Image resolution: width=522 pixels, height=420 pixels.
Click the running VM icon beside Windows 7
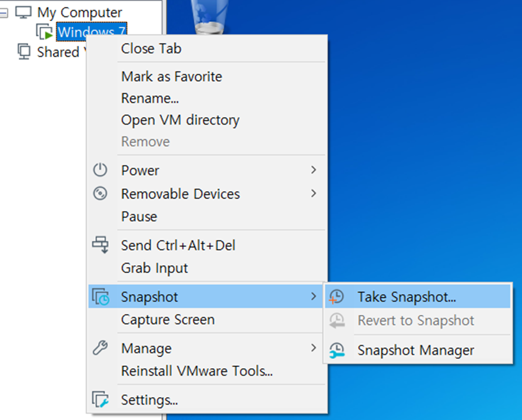pos(44,32)
